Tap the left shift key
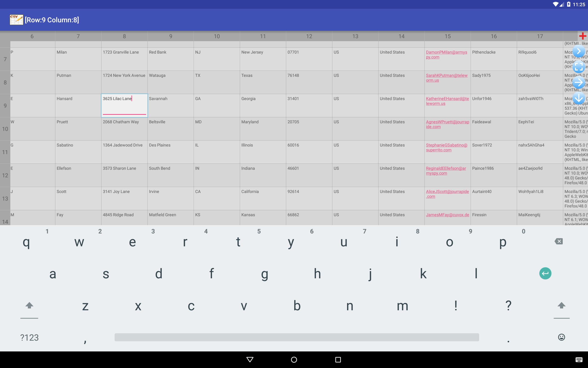 29,305
